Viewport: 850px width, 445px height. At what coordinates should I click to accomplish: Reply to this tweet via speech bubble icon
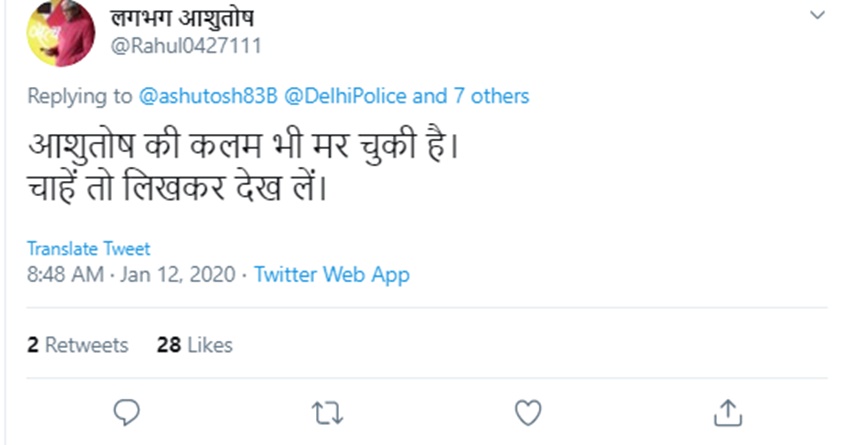(125, 412)
